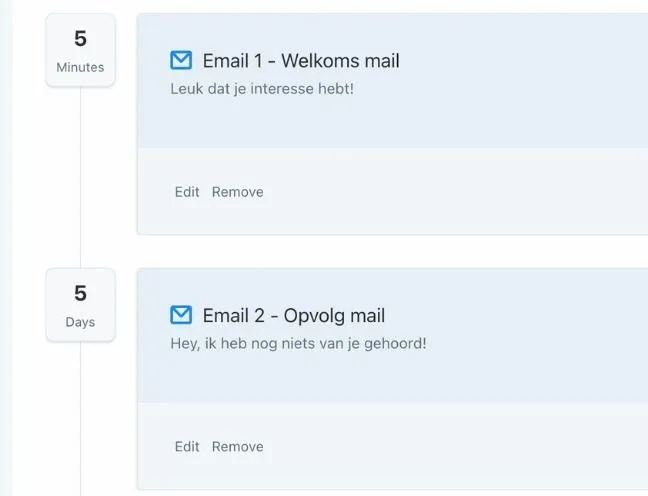Open the 5 Minutes delay box
The height and width of the screenshot is (496, 648).
coord(80,50)
